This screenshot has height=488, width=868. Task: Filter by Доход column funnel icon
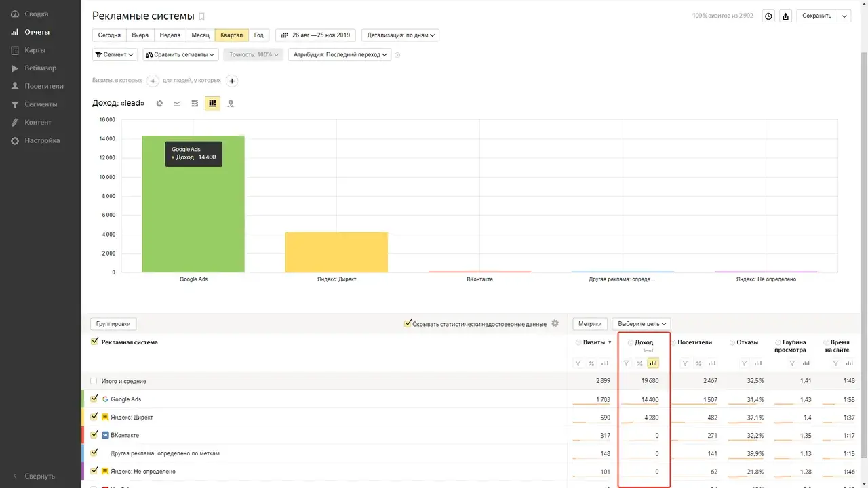coord(626,363)
